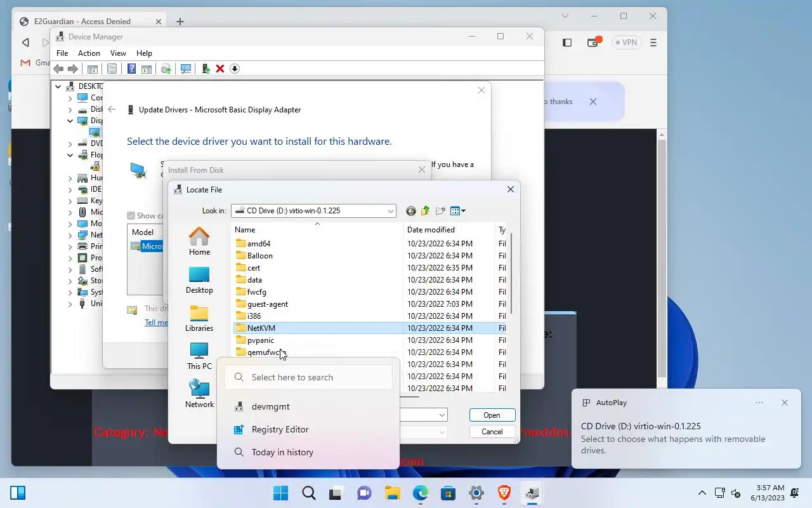
Task: Expand Universal Serial Bus node in tree
Action: pos(70,304)
